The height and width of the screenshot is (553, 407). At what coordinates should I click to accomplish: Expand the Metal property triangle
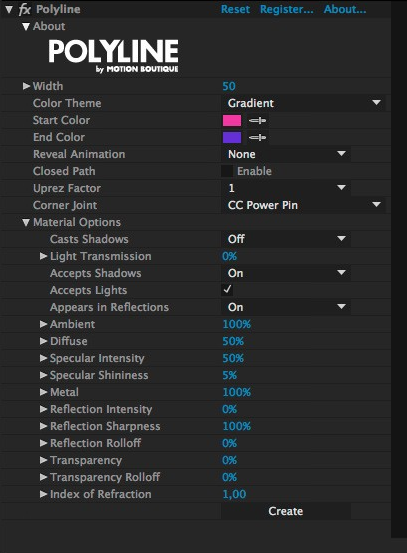point(43,392)
